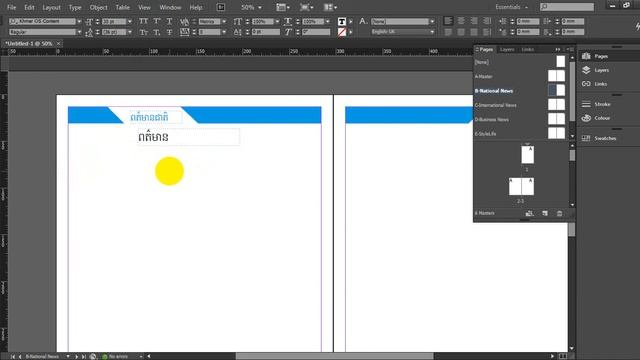Screen dimensions: 640x360
Task: Go to the next page arrow
Action: (x=76, y=356)
